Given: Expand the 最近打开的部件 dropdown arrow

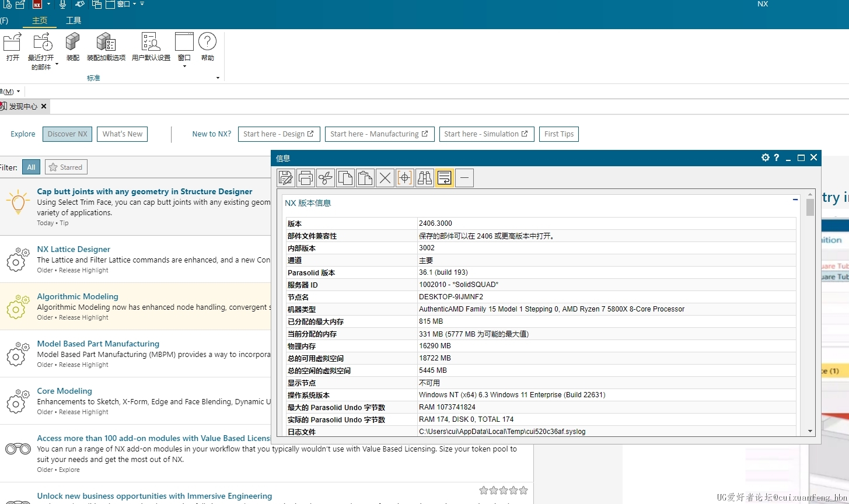Looking at the screenshot, I should [x=57, y=64].
